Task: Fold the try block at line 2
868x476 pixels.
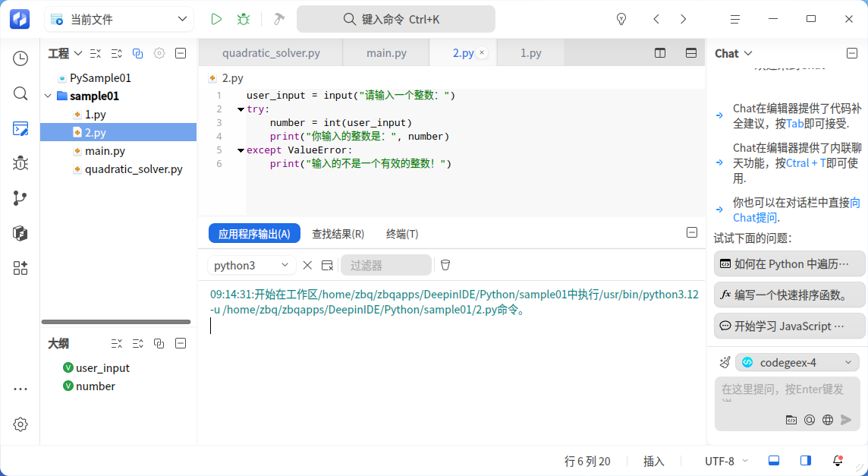Action: (241, 109)
